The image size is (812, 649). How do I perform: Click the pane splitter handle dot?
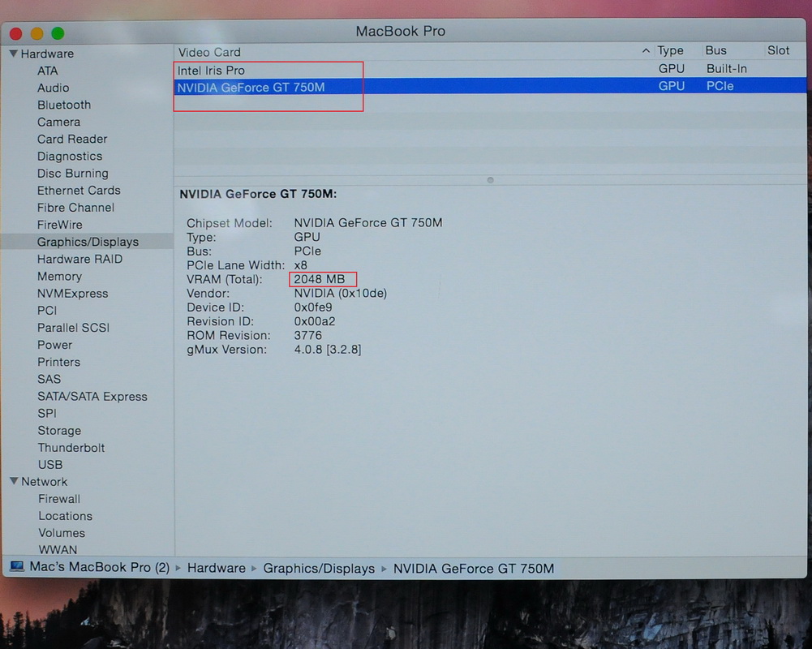(x=491, y=180)
